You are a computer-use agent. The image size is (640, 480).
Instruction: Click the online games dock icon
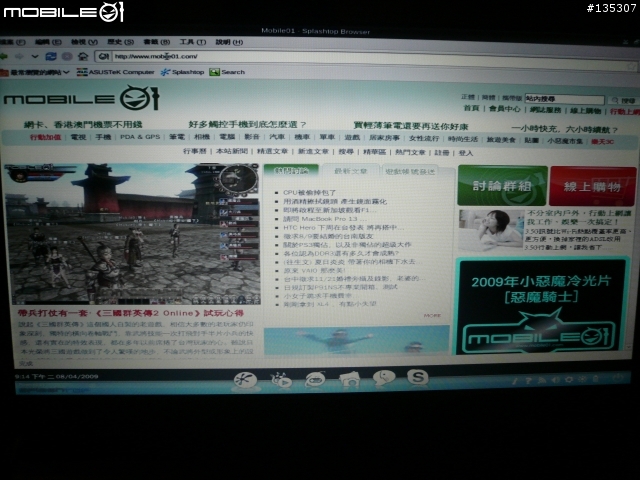315,379
